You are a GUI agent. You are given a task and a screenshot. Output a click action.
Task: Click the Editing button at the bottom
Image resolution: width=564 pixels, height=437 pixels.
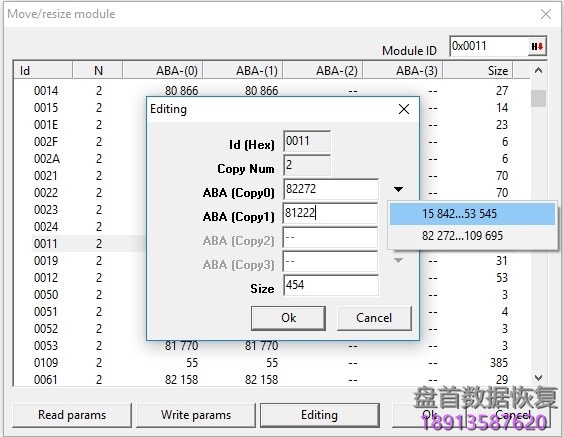(x=319, y=415)
